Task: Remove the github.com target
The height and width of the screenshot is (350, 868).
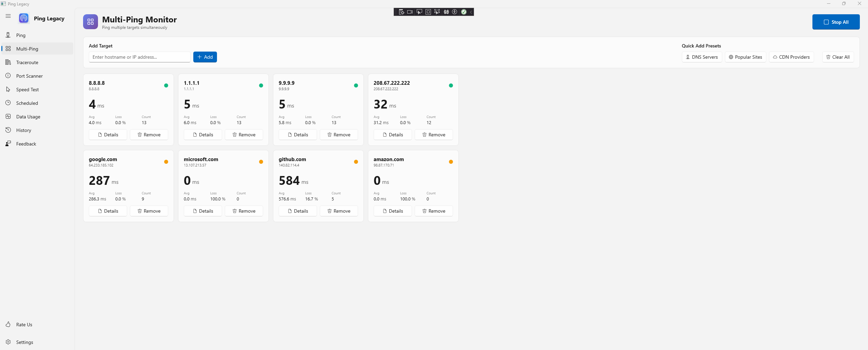Action: click(339, 211)
